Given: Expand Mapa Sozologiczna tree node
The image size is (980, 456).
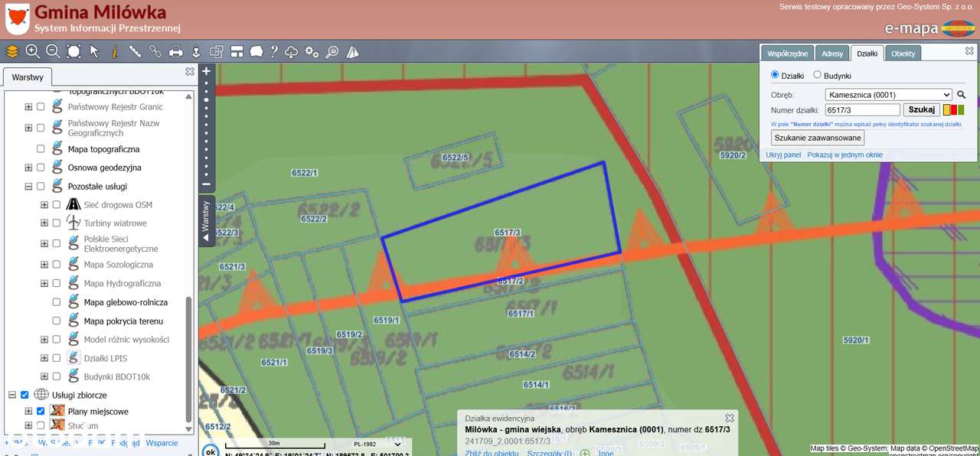Looking at the screenshot, I should [44, 265].
